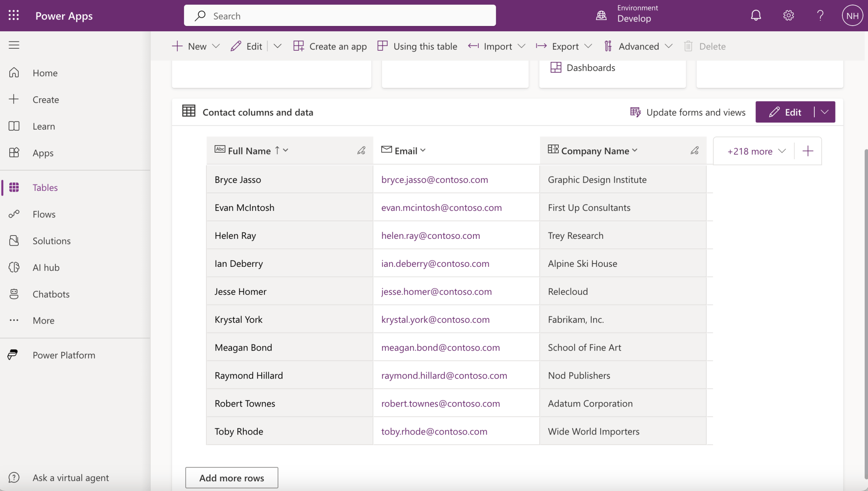This screenshot has width=868, height=491.
Task: Expand the purple Edit button's dropdown arrow
Action: [825, 112]
